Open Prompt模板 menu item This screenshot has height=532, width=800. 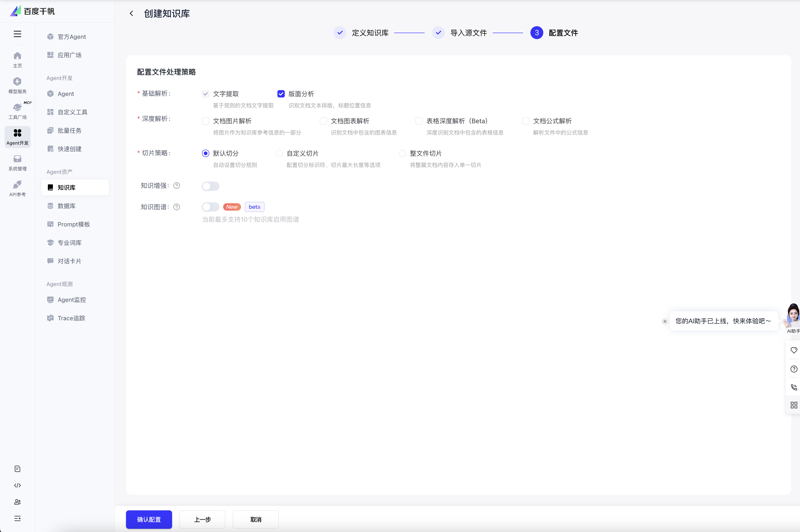coord(74,224)
